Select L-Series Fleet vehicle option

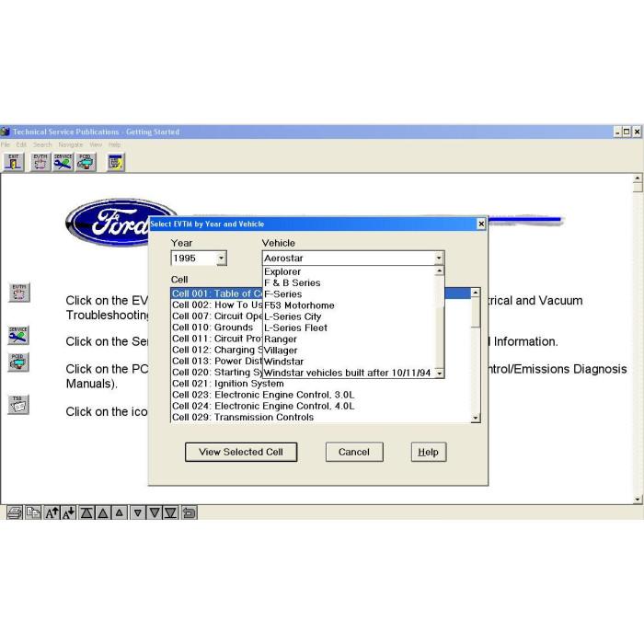349,328
